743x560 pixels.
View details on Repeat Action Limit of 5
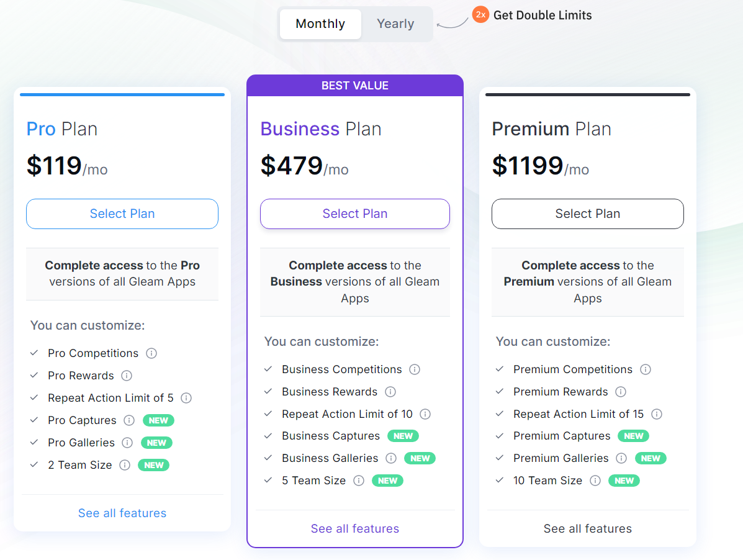tap(186, 398)
